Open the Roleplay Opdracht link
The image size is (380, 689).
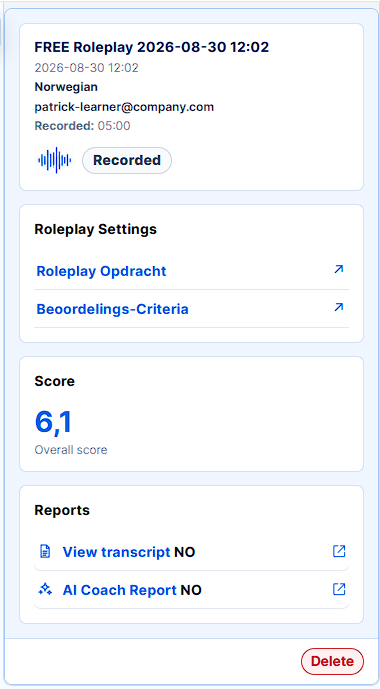[101, 271]
